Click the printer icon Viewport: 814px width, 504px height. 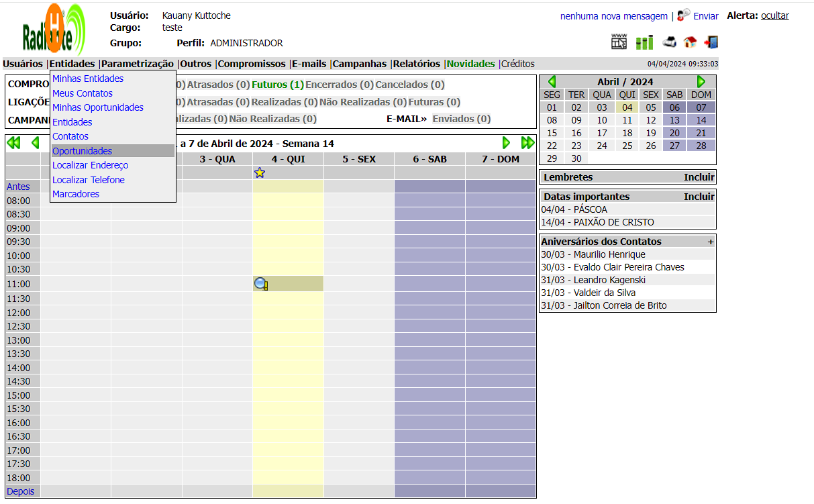pos(669,42)
